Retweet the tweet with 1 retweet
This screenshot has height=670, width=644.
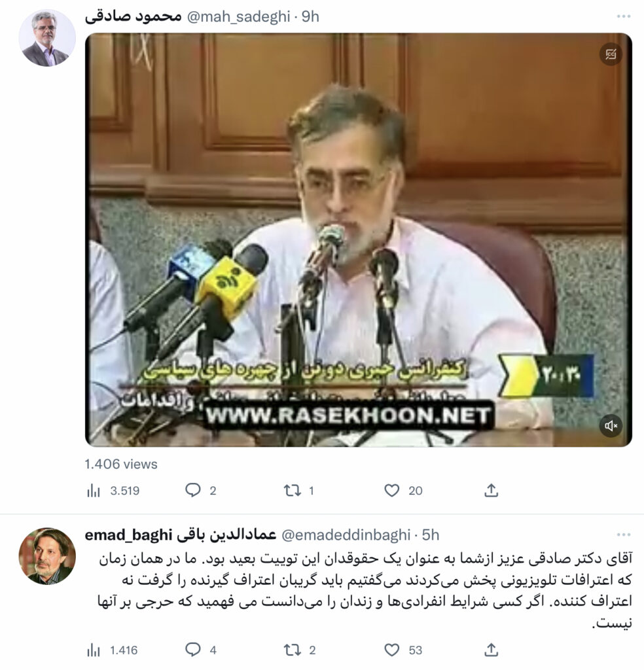[x=299, y=491]
